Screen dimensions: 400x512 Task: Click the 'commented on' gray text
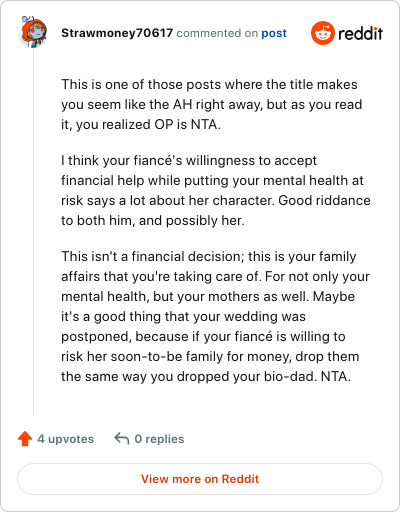click(x=217, y=33)
